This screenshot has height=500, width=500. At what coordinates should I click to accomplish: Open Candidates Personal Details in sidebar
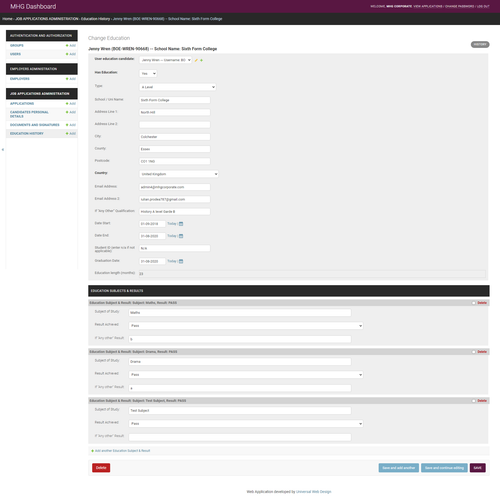click(29, 114)
